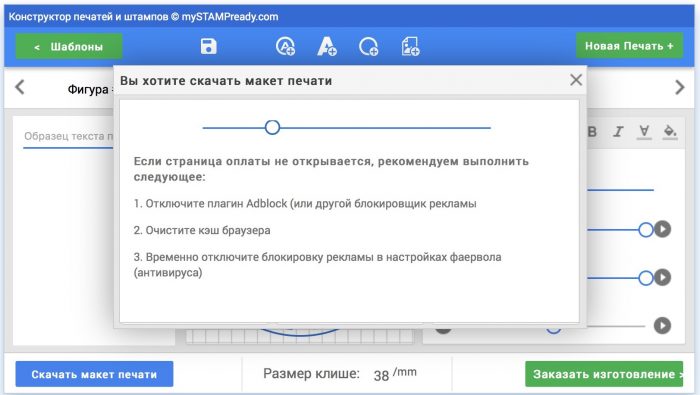Click the Образец текста input field
The width and height of the screenshot is (700, 395).
pyautogui.click(x=68, y=137)
